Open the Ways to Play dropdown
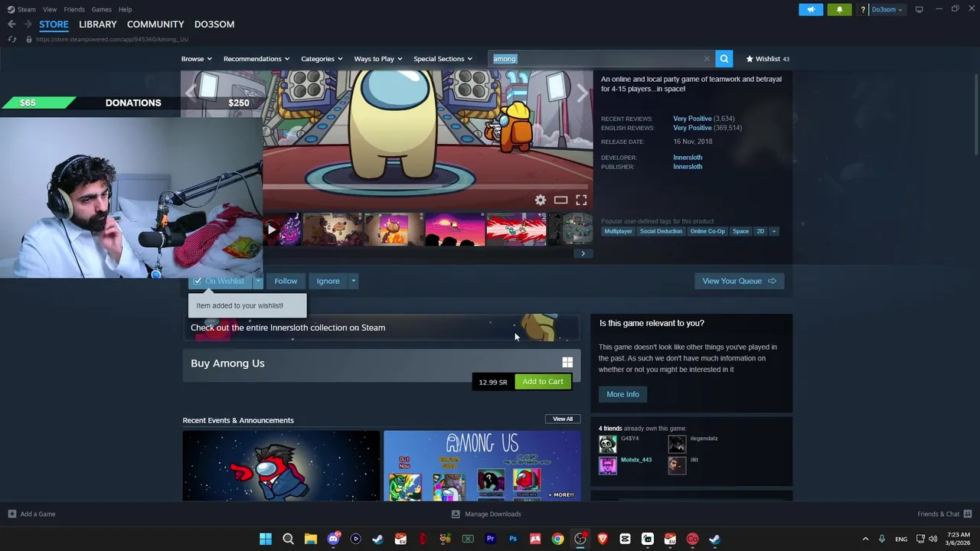The width and height of the screenshot is (980, 551). pyautogui.click(x=378, y=59)
